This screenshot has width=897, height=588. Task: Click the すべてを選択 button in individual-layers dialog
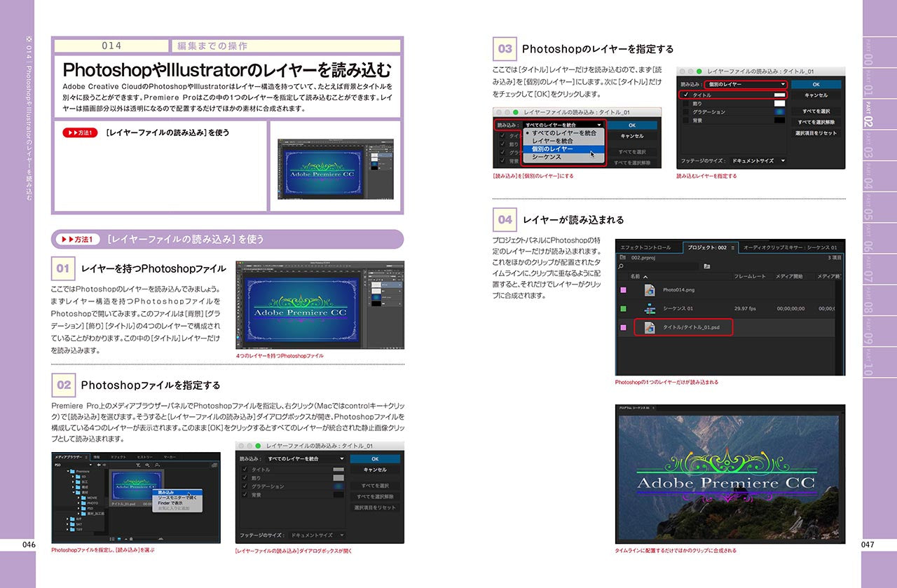(816, 111)
